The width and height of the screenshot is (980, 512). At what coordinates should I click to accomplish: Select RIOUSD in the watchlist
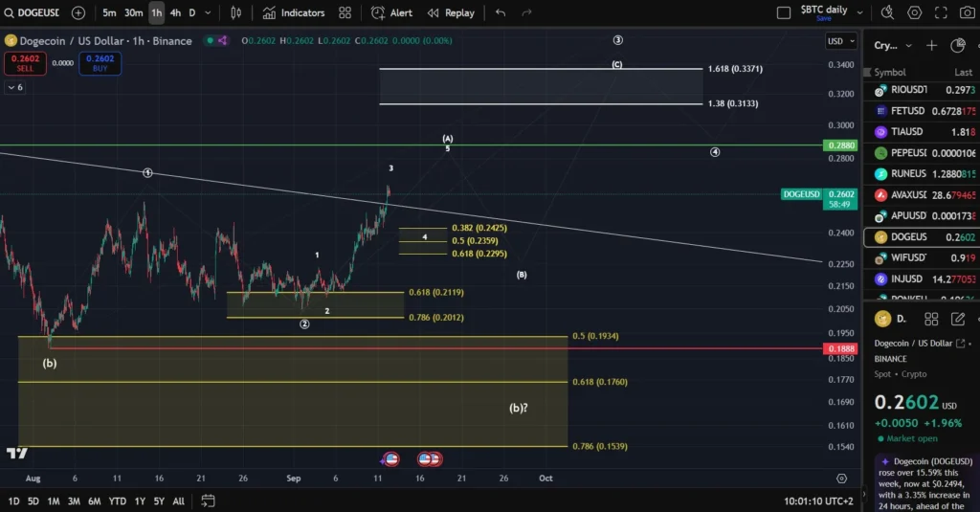pos(922,90)
